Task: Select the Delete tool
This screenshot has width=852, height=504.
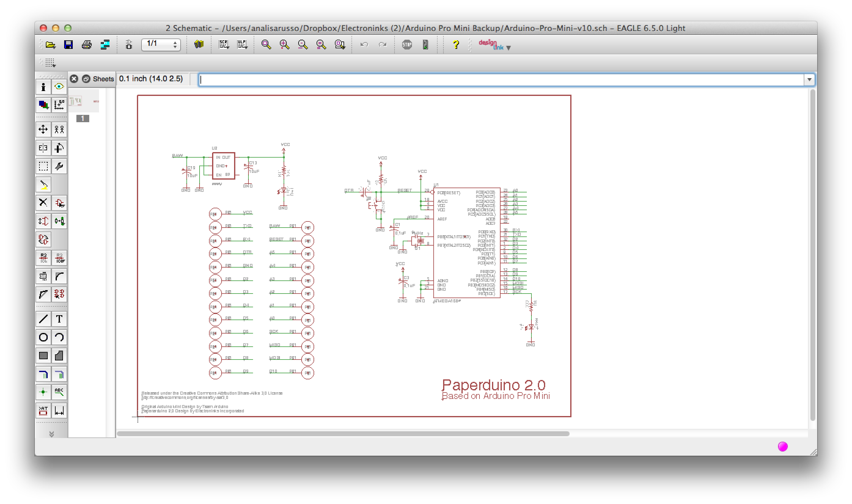Action: click(43, 203)
